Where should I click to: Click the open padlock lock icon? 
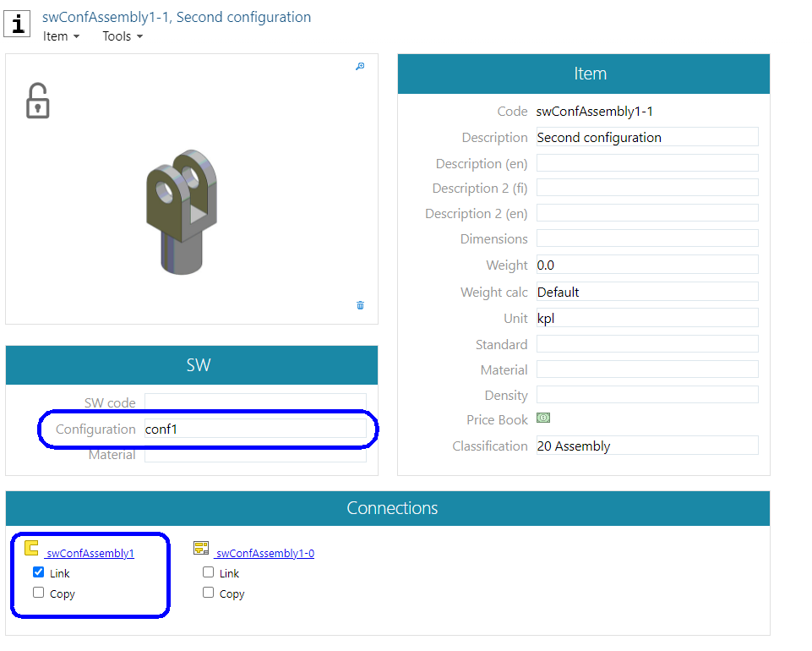[x=37, y=101]
